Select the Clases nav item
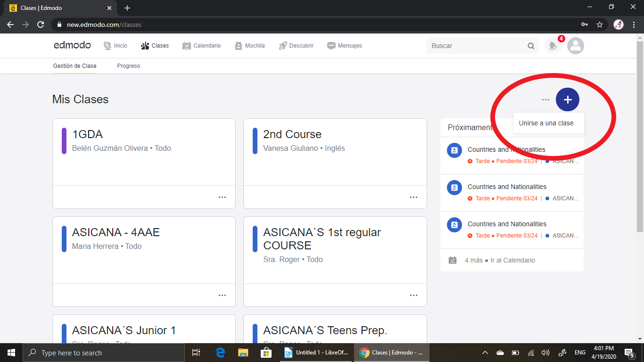 click(x=155, y=46)
